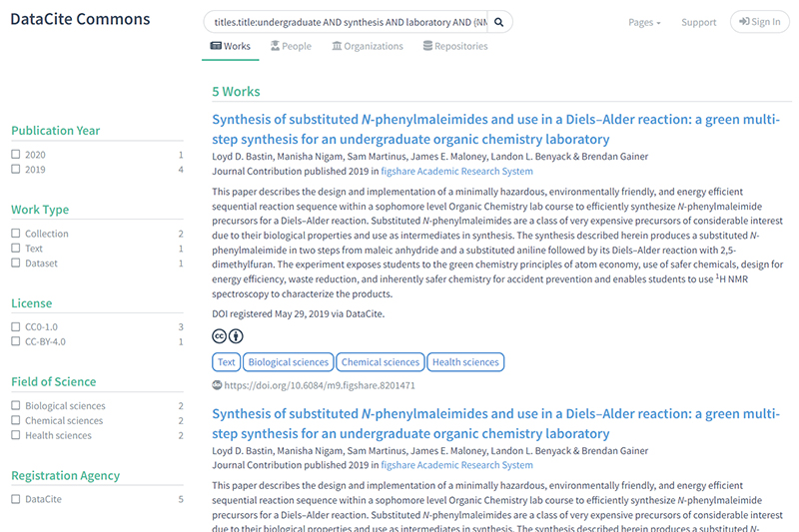Screen dimensions: 799x532
Task: Toggle the CC-BY-4.0 license checkbox
Action: pos(16,342)
